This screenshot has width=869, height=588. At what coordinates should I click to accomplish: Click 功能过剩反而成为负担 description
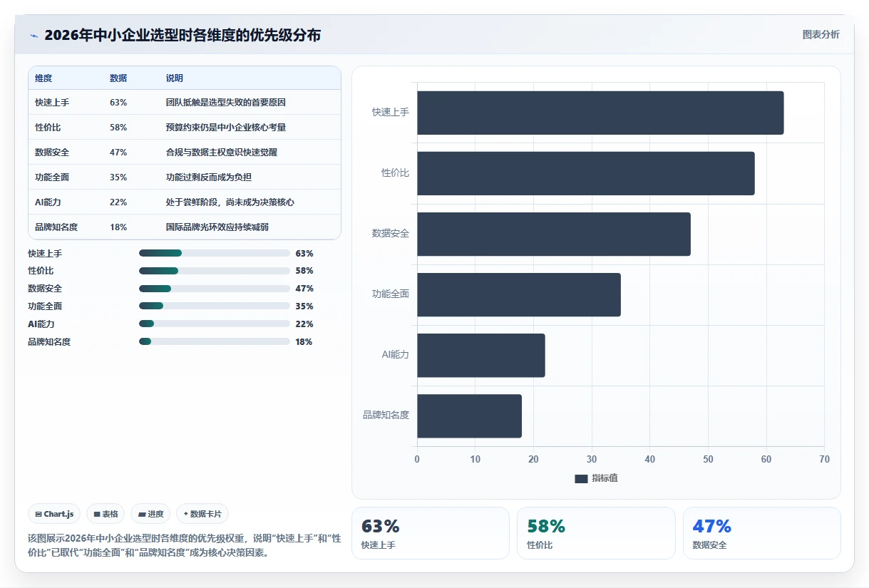coord(209,177)
